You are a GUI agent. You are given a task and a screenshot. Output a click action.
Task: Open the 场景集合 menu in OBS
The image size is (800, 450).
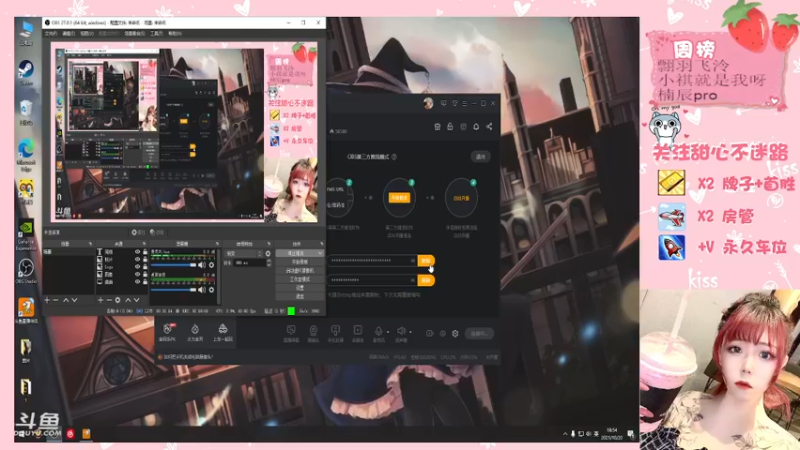[x=135, y=34]
